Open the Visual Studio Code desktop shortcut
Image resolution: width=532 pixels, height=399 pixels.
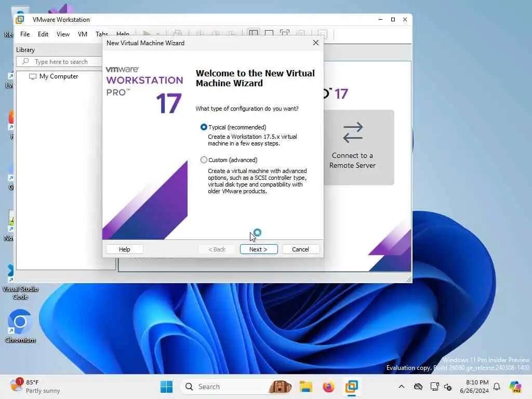(20, 283)
